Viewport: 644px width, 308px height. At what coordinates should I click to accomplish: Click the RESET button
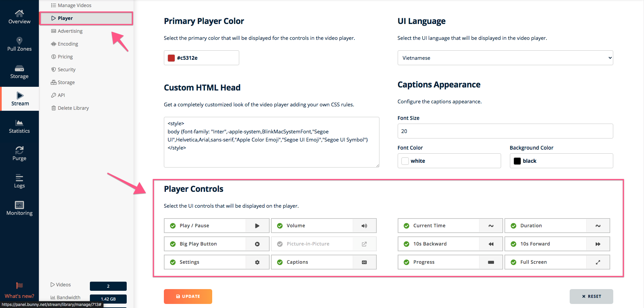click(591, 297)
